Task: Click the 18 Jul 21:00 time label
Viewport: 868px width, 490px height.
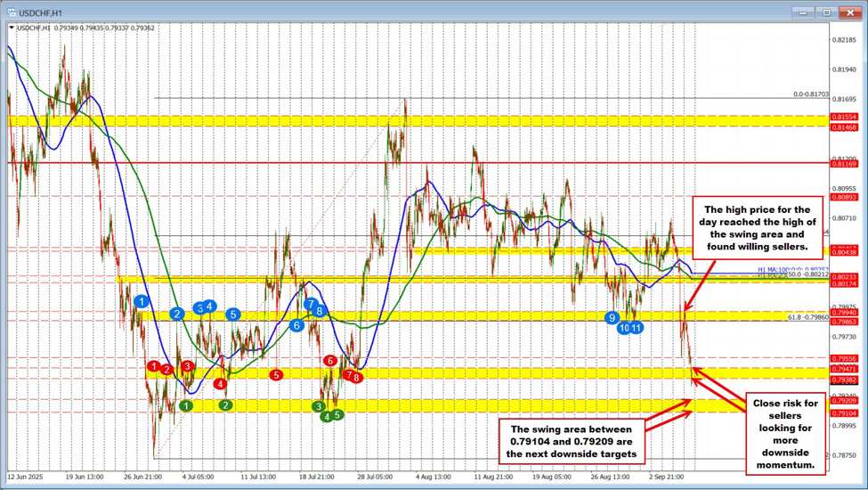Action: point(317,476)
